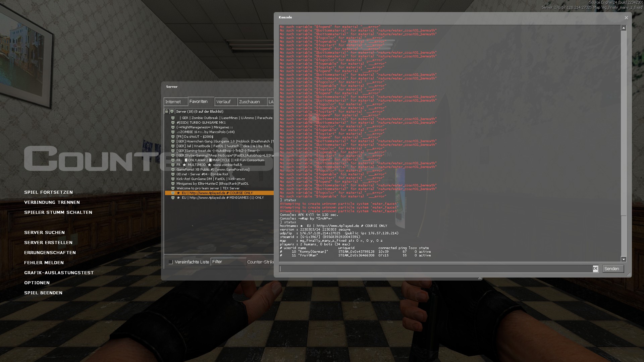The image size is (644, 362).
Task: Click shield icon of TURBO GUNGAME MK1 row
Action: [x=173, y=123]
